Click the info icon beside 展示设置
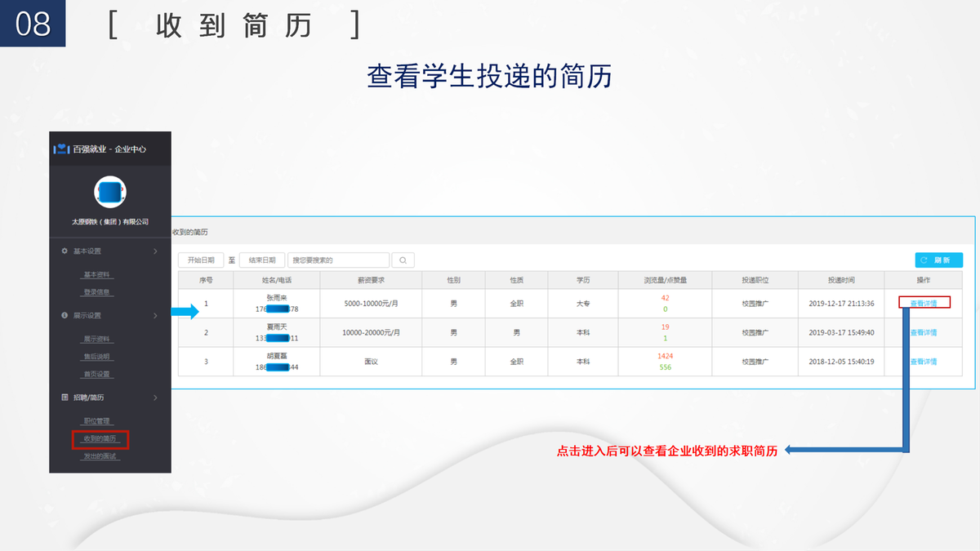 65,315
